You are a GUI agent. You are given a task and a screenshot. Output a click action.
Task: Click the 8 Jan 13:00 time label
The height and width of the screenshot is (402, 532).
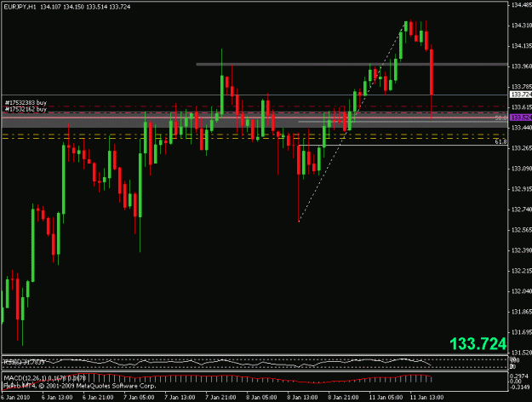(x=302, y=397)
